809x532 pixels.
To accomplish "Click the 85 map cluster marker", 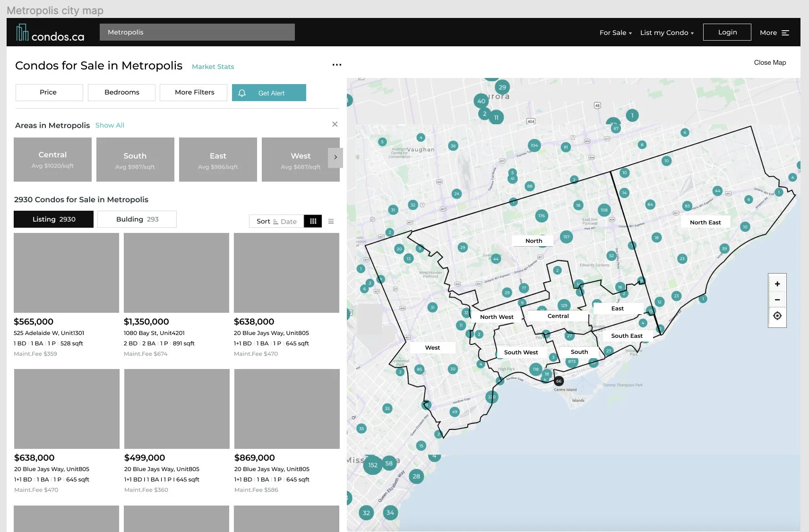I will [x=419, y=369].
